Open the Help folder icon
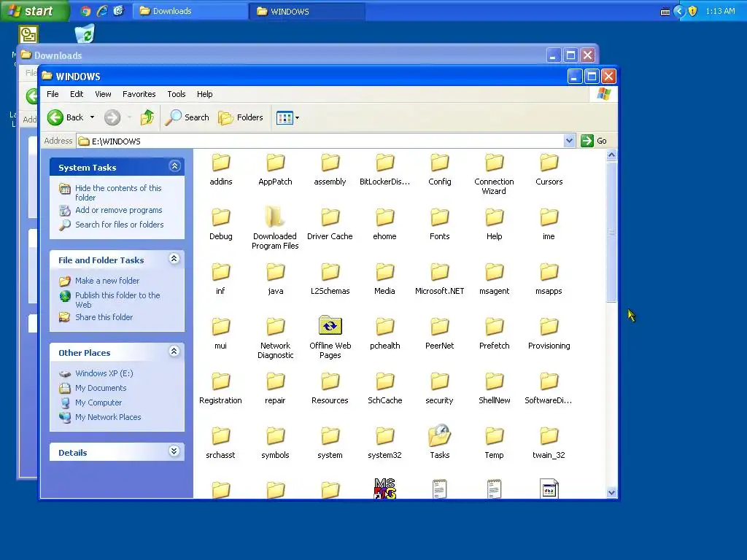The height and width of the screenshot is (560, 747). point(494,217)
